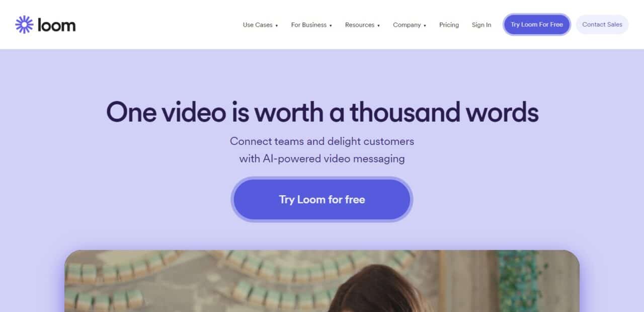Expand the arrow beside For Business

(331, 25)
